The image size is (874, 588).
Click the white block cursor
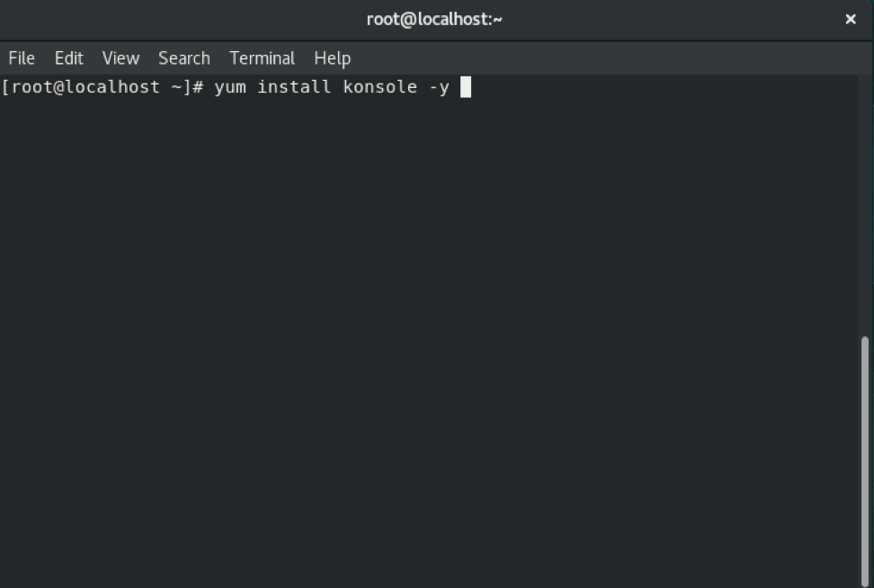(x=466, y=87)
